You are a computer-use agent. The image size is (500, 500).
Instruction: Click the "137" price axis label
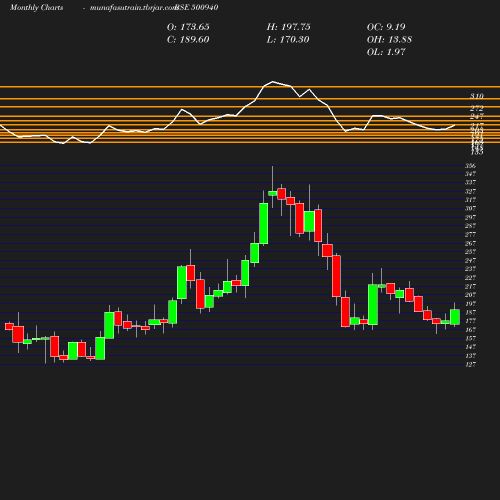click(470, 355)
